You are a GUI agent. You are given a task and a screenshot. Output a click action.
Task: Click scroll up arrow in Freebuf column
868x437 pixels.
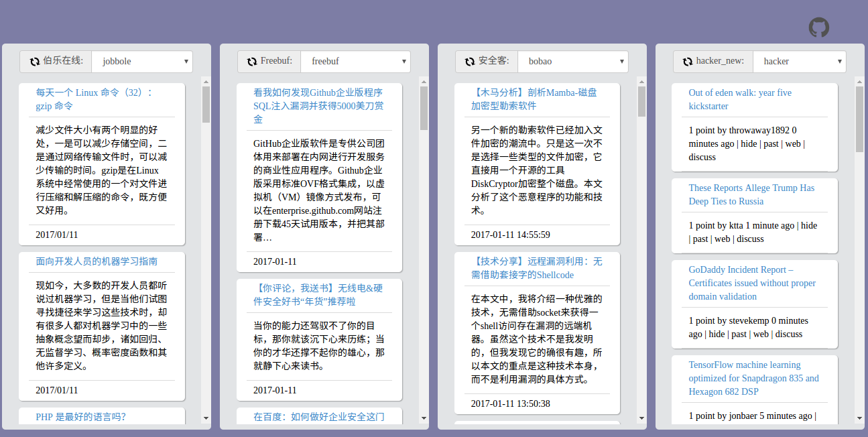(424, 82)
